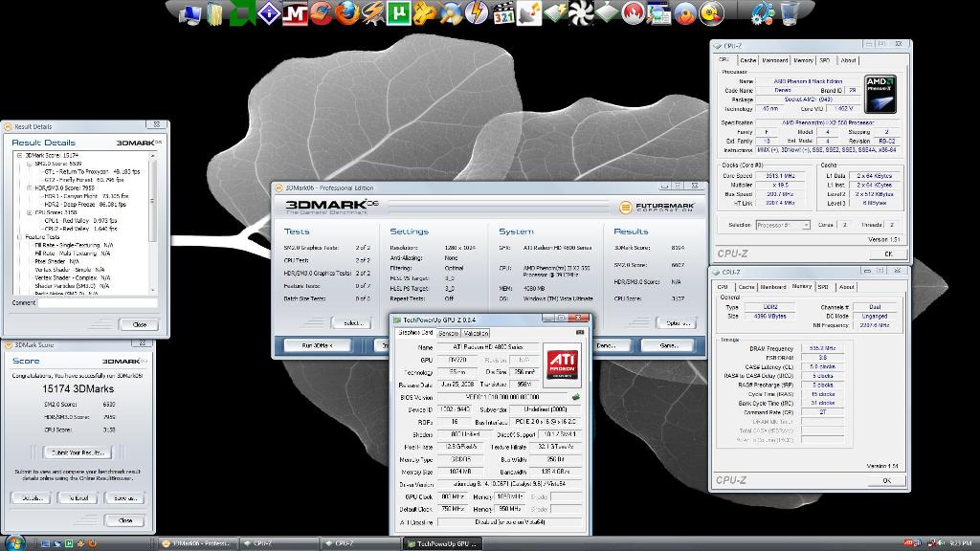Click Options... under Results in 3DMark06

pos(678,323)
